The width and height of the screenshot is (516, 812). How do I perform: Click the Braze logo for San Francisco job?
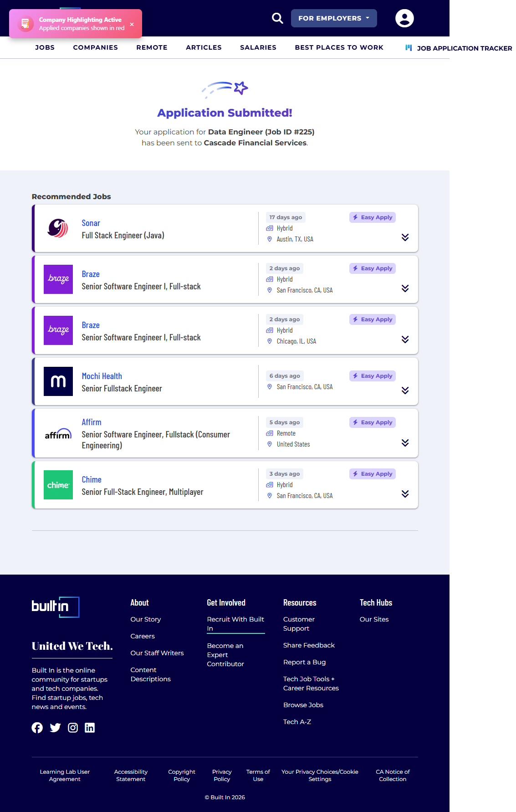(x=58, y=279)
